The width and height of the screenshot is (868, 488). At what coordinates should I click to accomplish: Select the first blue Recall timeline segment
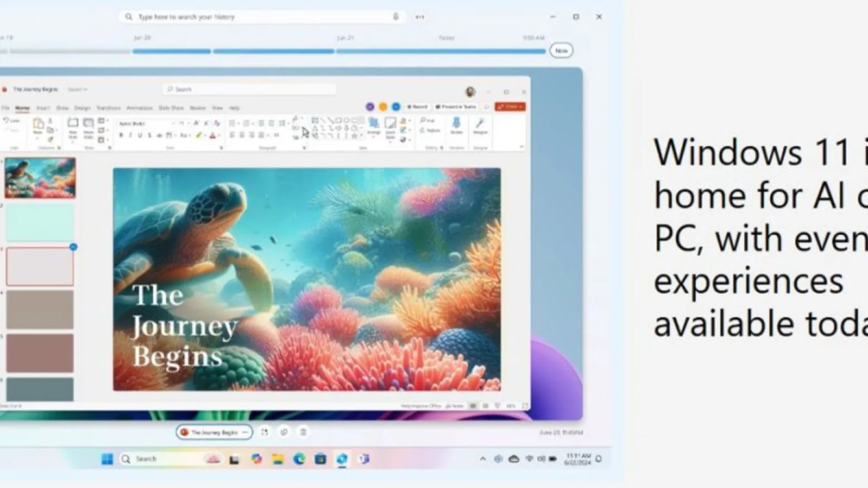(171, 51)
